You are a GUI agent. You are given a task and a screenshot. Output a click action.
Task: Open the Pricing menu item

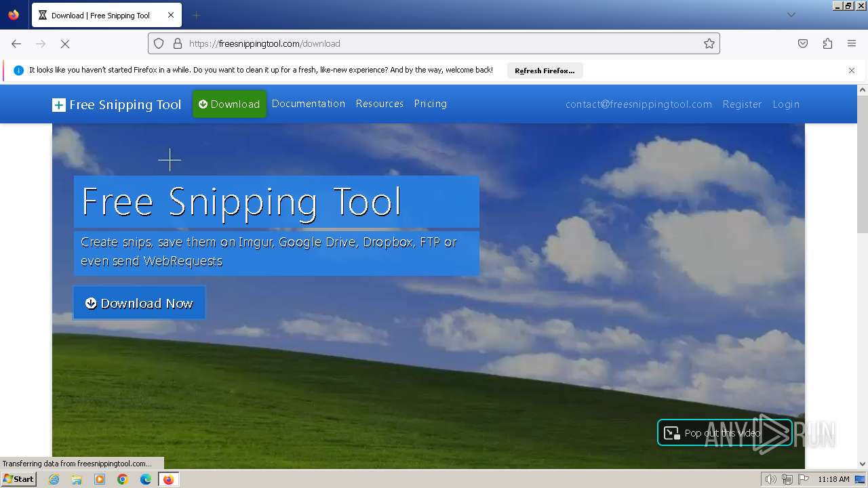coord(431,104)
